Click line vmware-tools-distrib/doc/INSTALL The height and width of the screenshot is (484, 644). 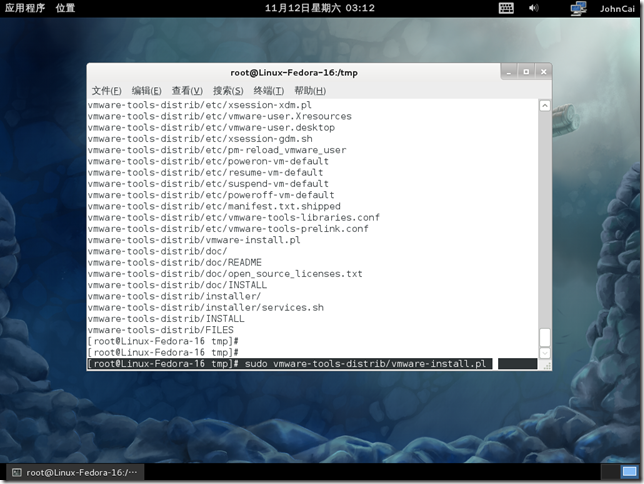(x=177, y=285)
